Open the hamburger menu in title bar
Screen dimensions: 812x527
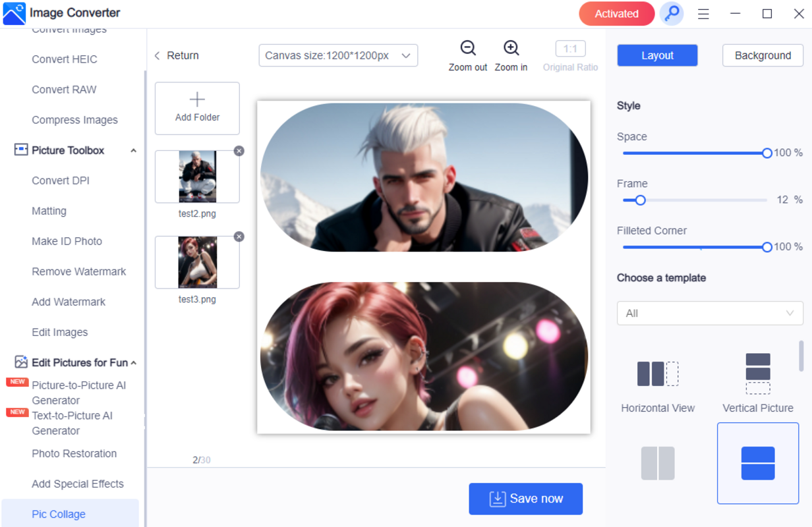[x=704, y=14]
